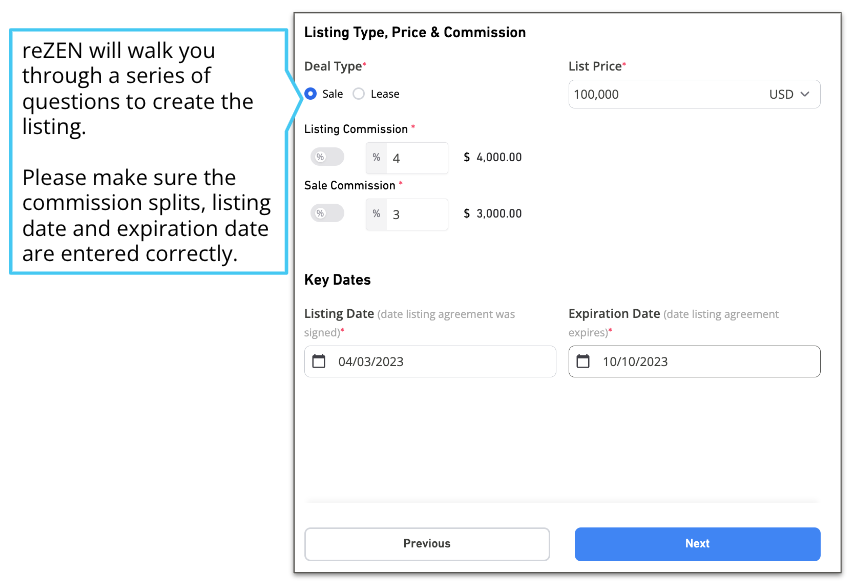The height and width of the screenshot is (587, 865).
Task: Return to the Previous step
Action: pyautogui.click(x=427, y=544)
